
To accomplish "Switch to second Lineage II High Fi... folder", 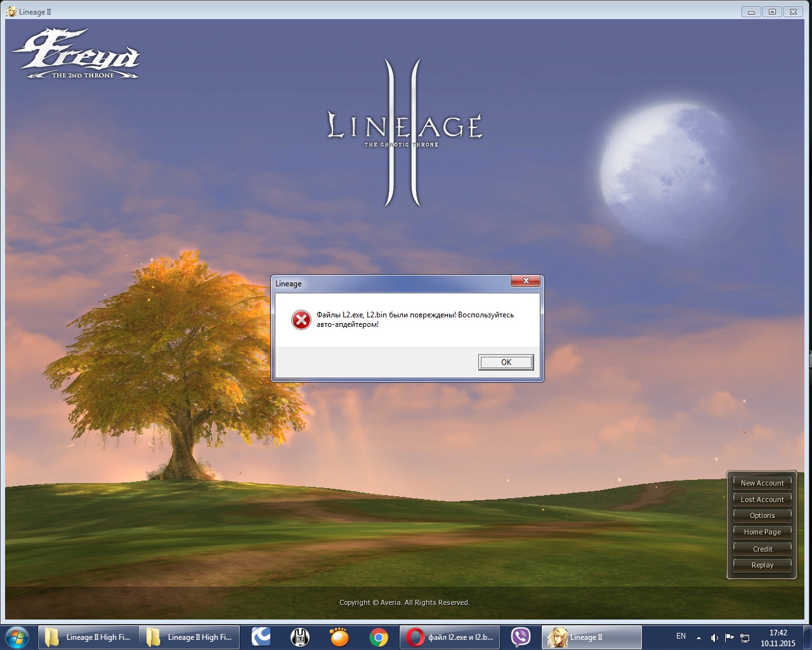I will [189, 637].
